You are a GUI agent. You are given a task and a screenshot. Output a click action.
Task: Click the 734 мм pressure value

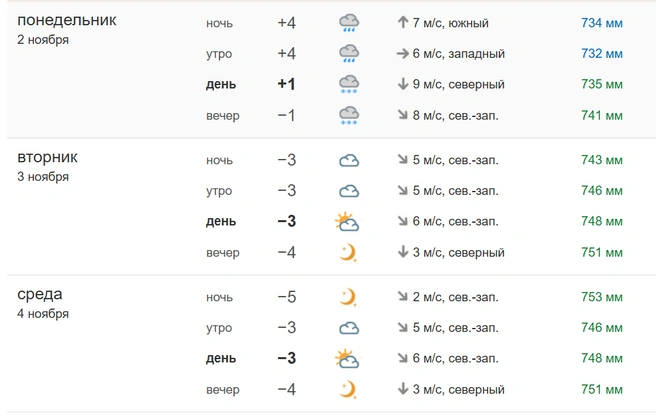tap(602, 23)
